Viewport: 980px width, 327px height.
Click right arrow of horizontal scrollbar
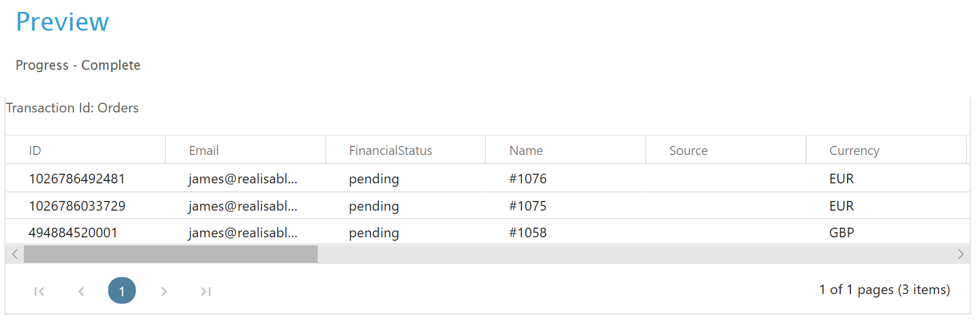[960, 254]
